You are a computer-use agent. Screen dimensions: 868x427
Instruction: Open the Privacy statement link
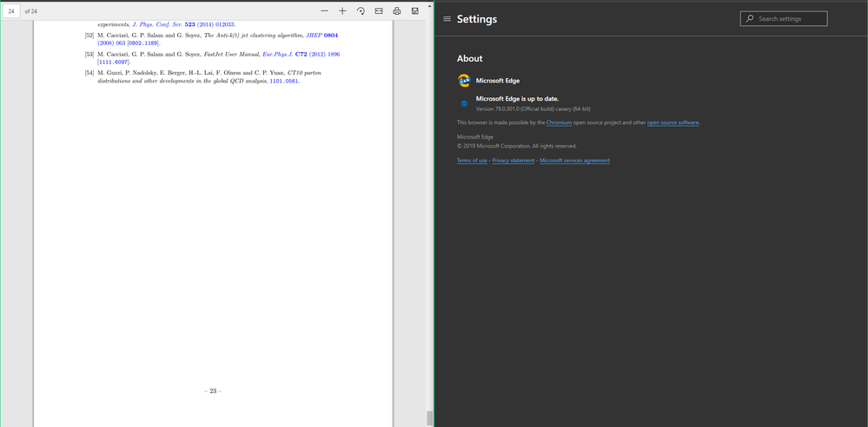pyautogui.click(x=514, y=161)
